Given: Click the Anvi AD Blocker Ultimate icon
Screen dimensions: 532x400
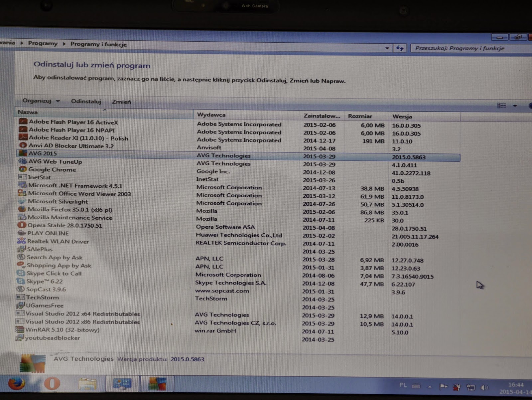Looking at the screenshot, I should [23, 145].
